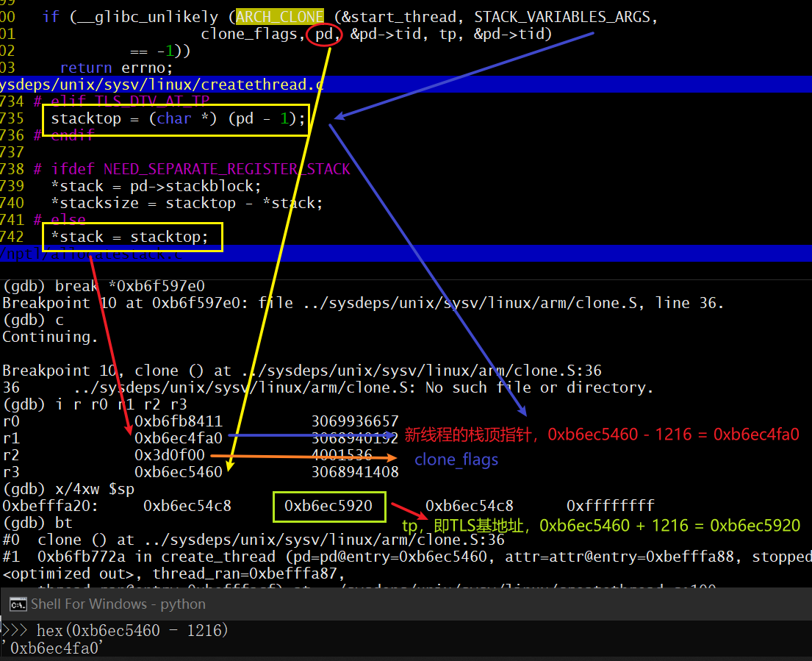The image size is (812, 661).
Task: Click memory address label 0xbefffa20:
Action: (x=50, y=506)
